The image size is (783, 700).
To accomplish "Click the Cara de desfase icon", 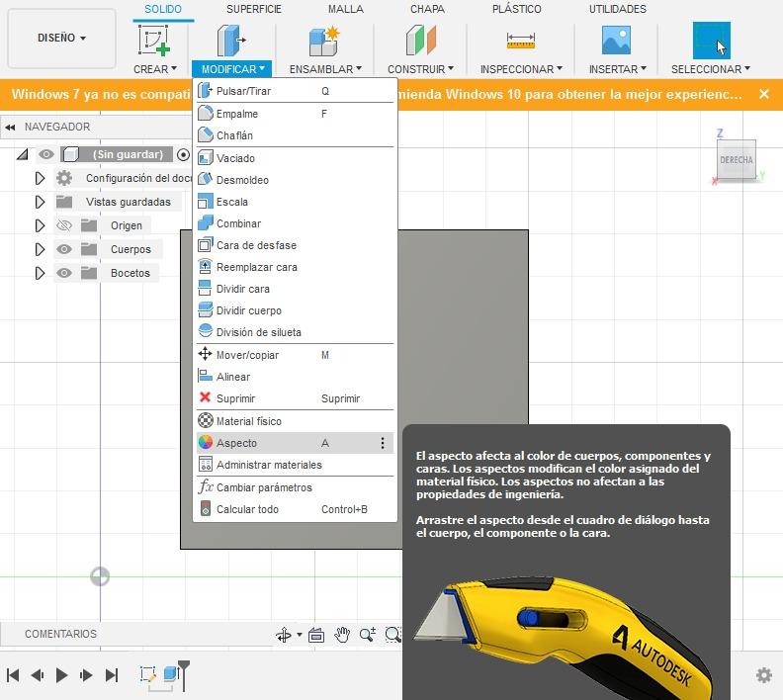I will click(206, 244).
